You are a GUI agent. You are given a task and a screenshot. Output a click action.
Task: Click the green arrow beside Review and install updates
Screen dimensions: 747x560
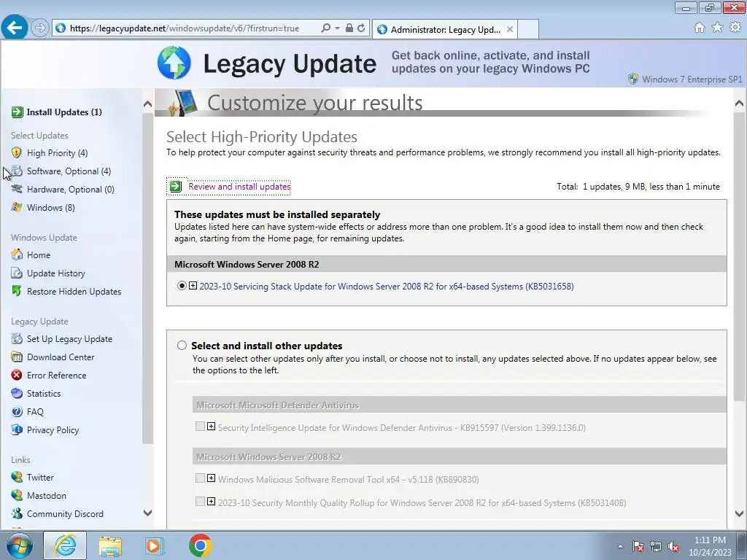pos(176,186)
